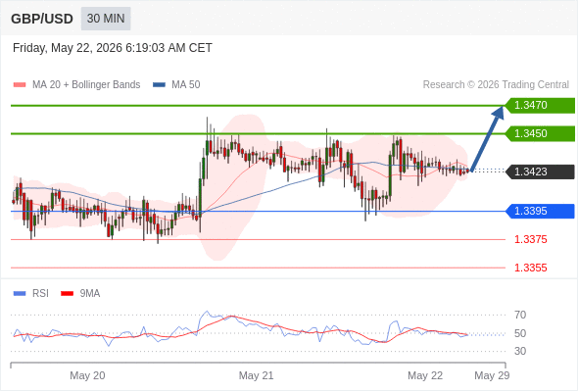Click the RSI 50 axis value
The image size is (578, 392).
coord(520,333)
